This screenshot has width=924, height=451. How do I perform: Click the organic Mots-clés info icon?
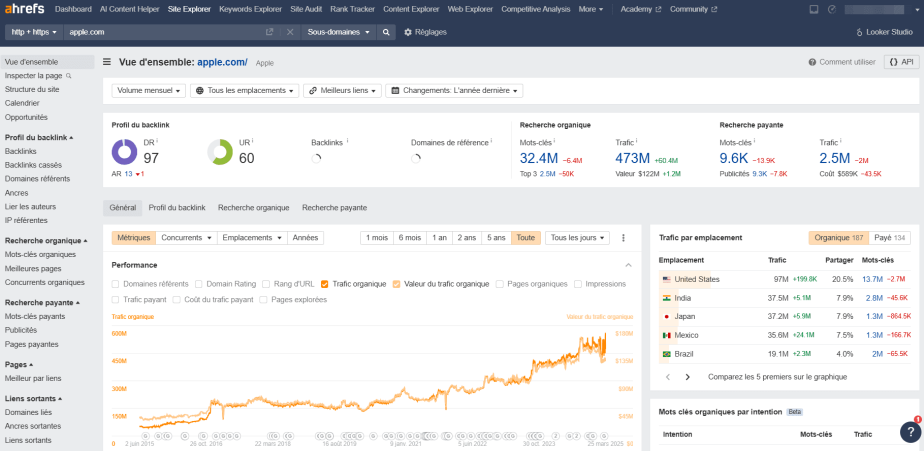point(555,141)
